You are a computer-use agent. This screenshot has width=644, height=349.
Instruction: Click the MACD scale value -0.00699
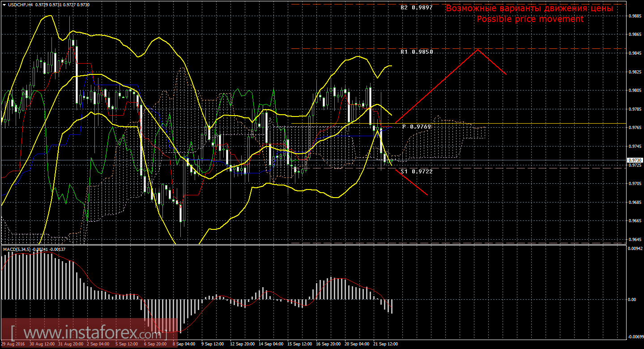[x=635, y=336]
